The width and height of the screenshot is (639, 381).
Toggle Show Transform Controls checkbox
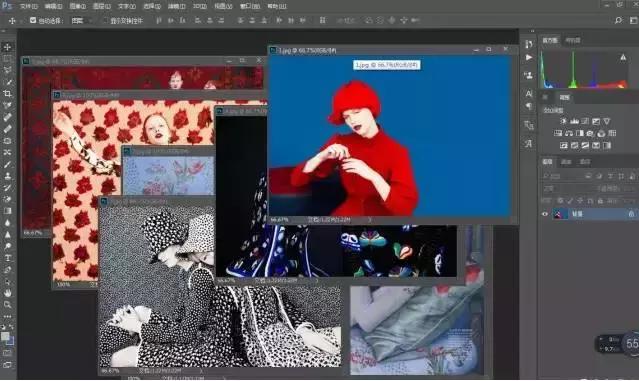click(105, 20)
